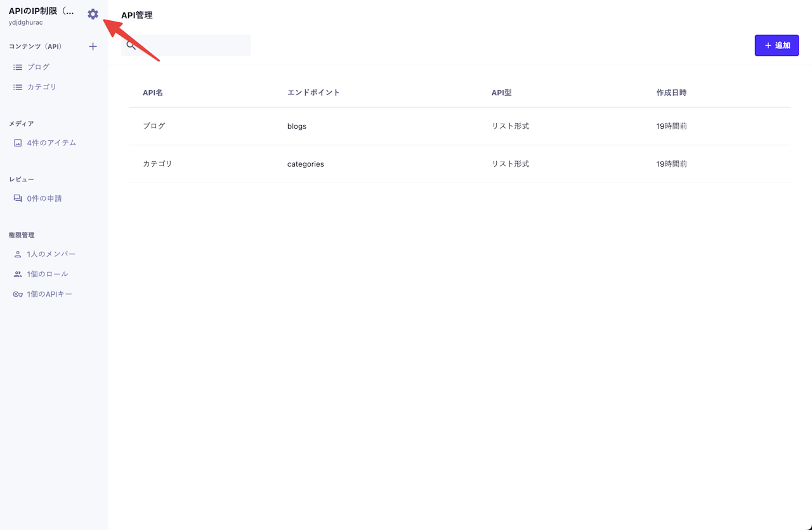Click the plus icon beside コンテンツ（API）
The width and height of the screenshot is (812, 530).
(x=93, y=46)
